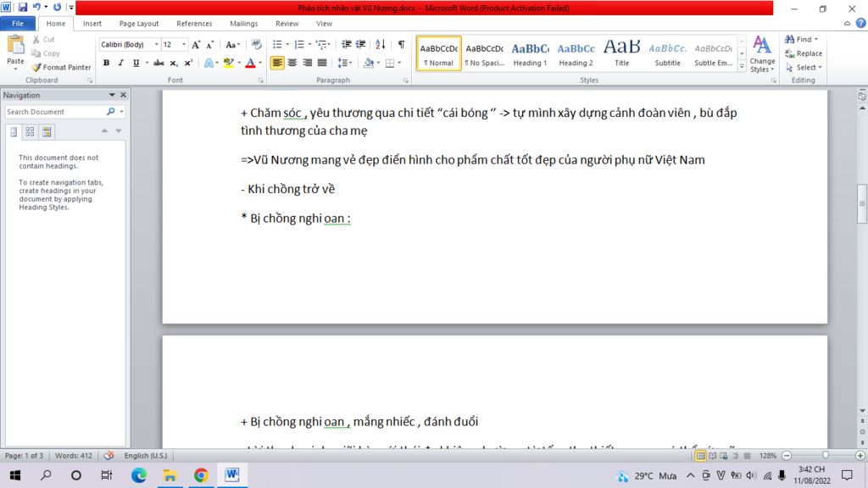This screenshot has height=488, width=868.
Task: Align text right
Action: (307, 63)
